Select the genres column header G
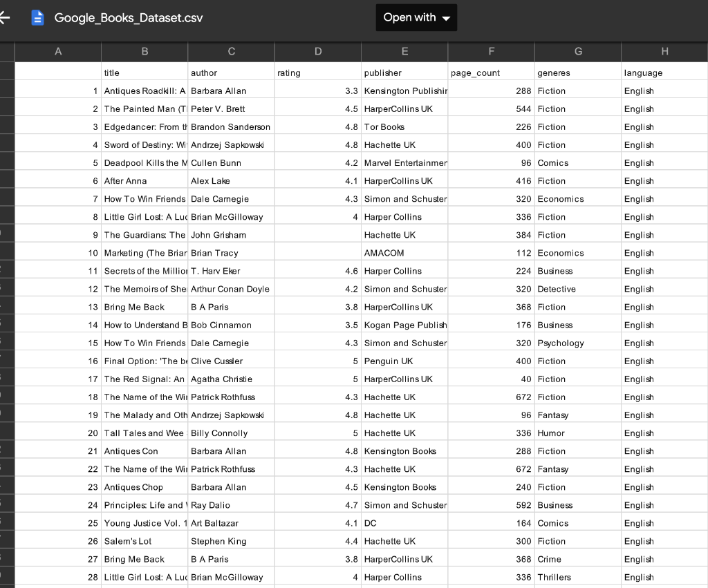The height and width of the screenshot is (588, 708). coord(577,51)
